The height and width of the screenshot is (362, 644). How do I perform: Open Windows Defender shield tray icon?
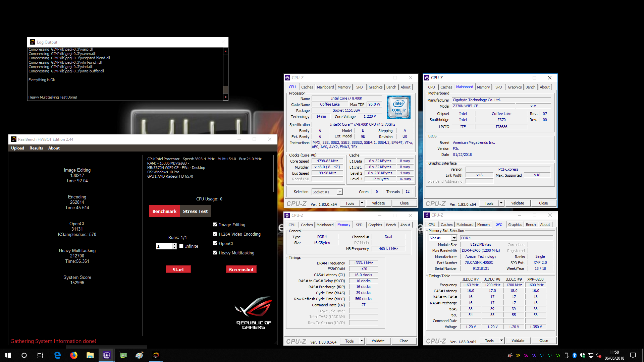[583, 355]
